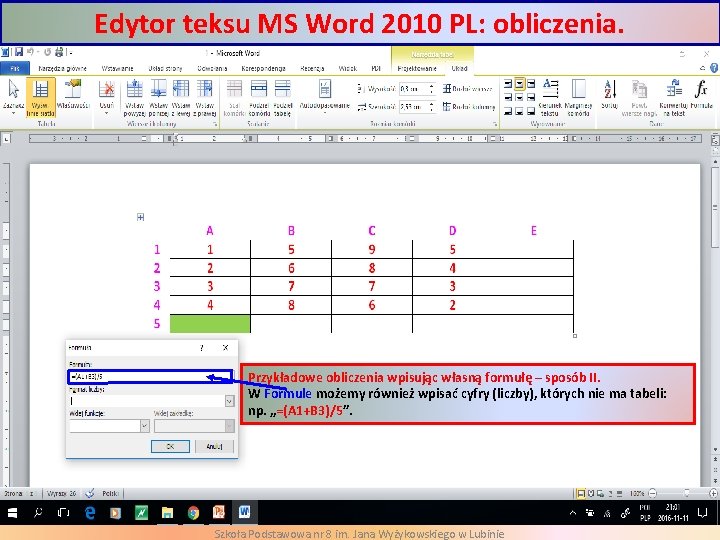Click Rozłóż wiersze (Distribute Rows)
Screen dimensions: 720x540
click(467, 89)
